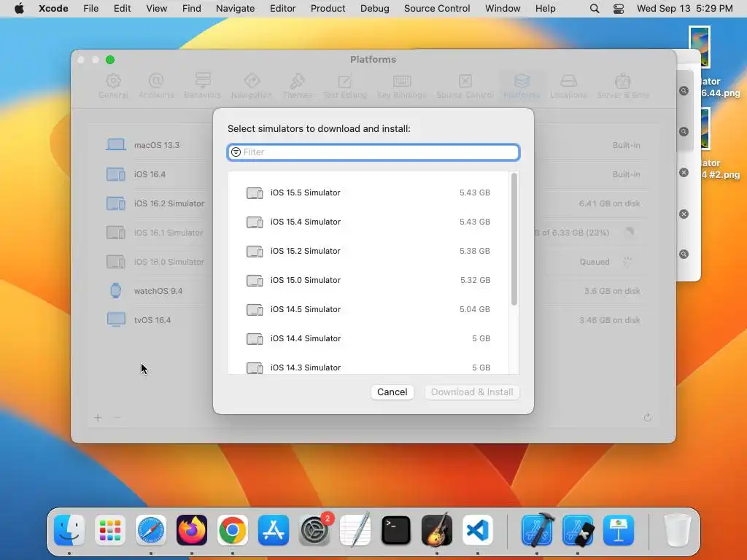Select iOS 15.4 Simulator row
The image size is (747, 560).
pyautogui.click(x=368, y=222)
